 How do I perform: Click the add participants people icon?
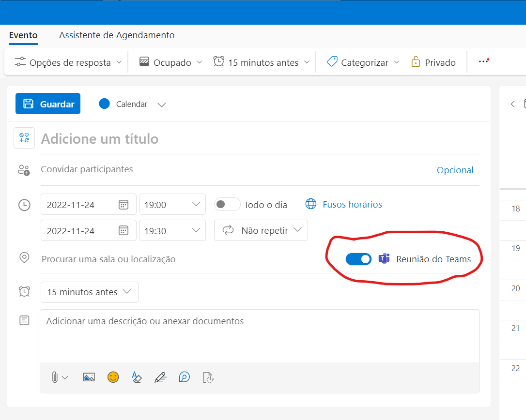pos(24,170)
